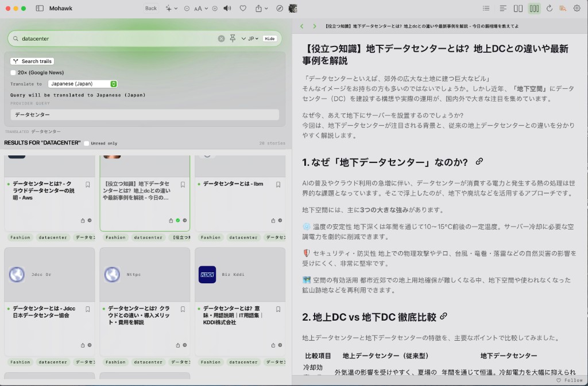This screenshot has width=588, height=386.
Task: Click the Search trails button
Action: pyautogui.click(x=32, y=61)
